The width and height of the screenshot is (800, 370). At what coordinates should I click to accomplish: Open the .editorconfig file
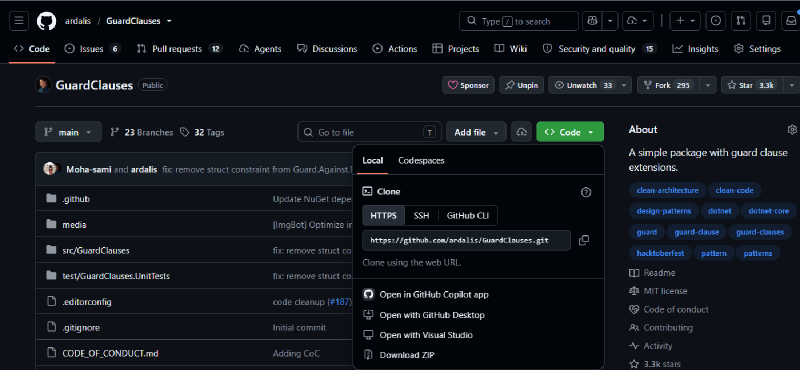coord(87,302)
